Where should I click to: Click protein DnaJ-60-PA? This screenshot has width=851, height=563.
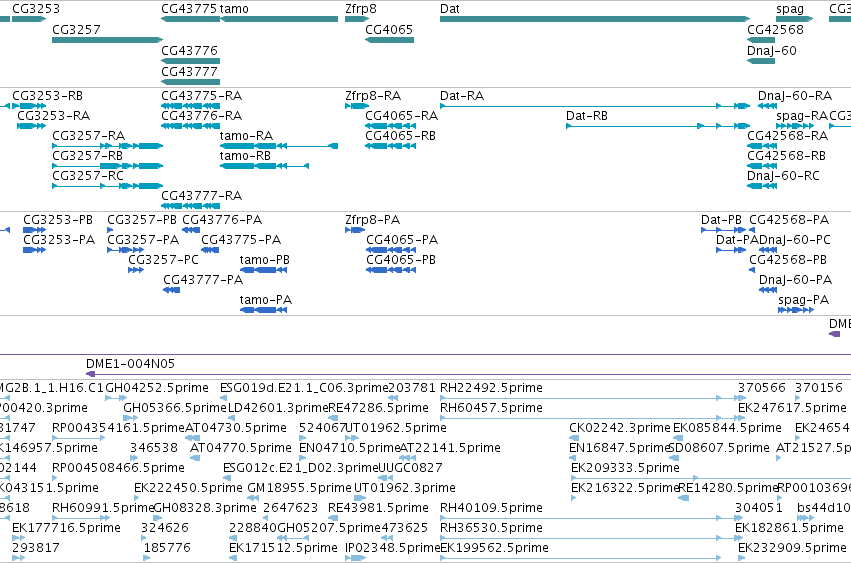point(796,280)
